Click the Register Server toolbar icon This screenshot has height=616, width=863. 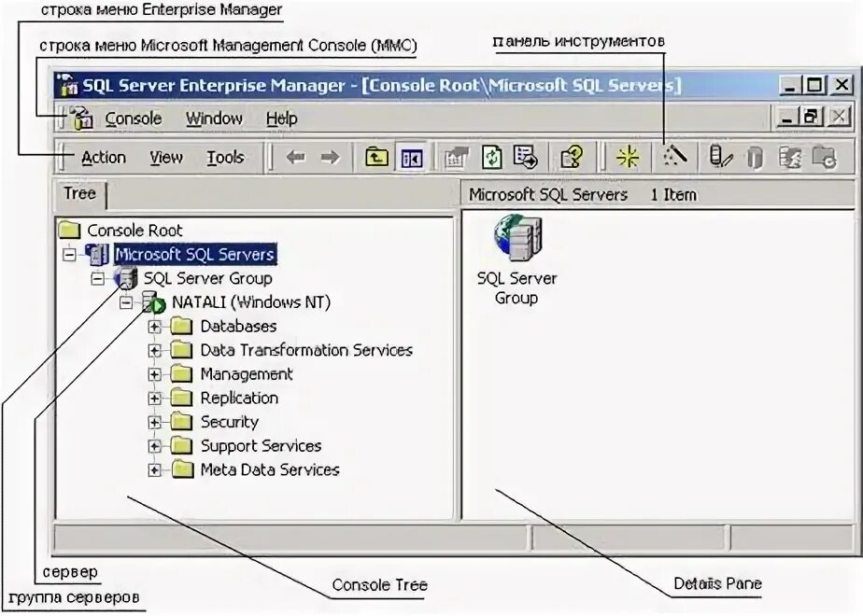point(720,158)
